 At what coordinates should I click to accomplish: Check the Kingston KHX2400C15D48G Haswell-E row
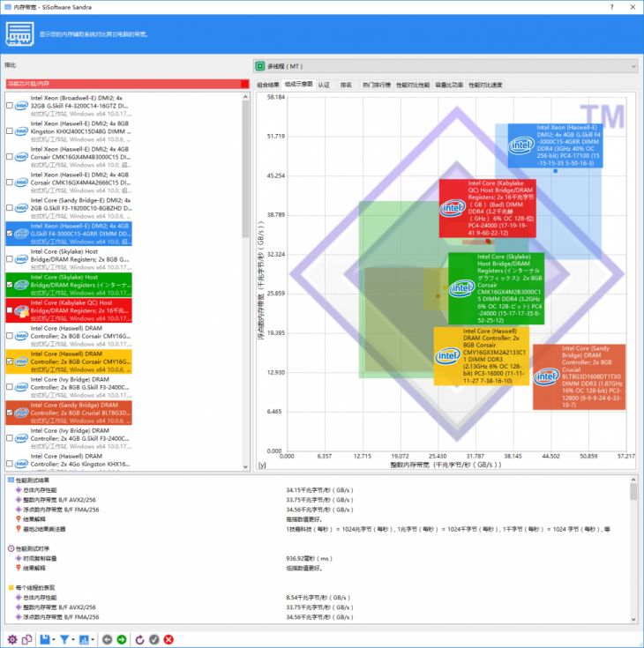pos(10,131)
